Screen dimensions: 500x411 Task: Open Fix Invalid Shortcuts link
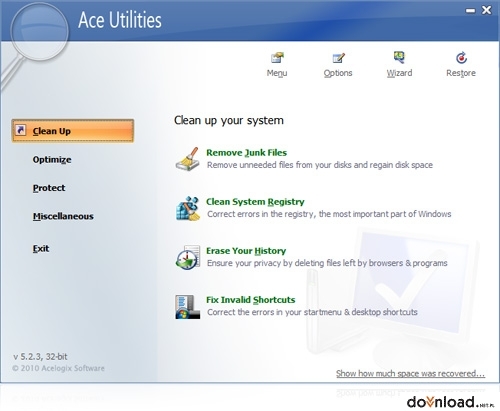(251, 300)
